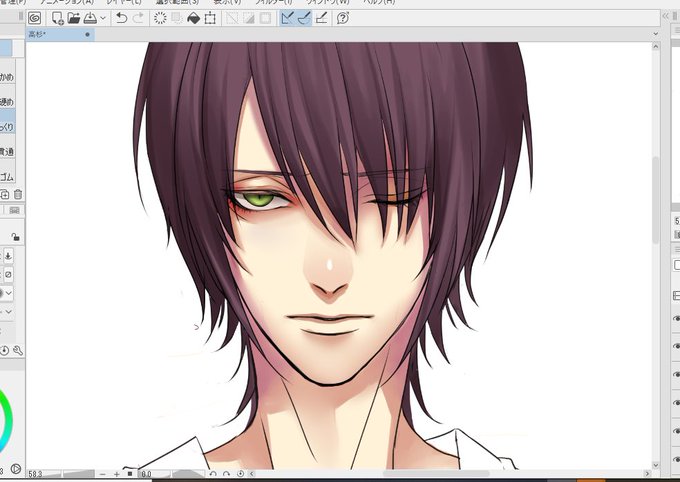Click the horizontal canvas scrollbar thumb
The height and width of the screenshot is (482, 680).
point(436,474)
